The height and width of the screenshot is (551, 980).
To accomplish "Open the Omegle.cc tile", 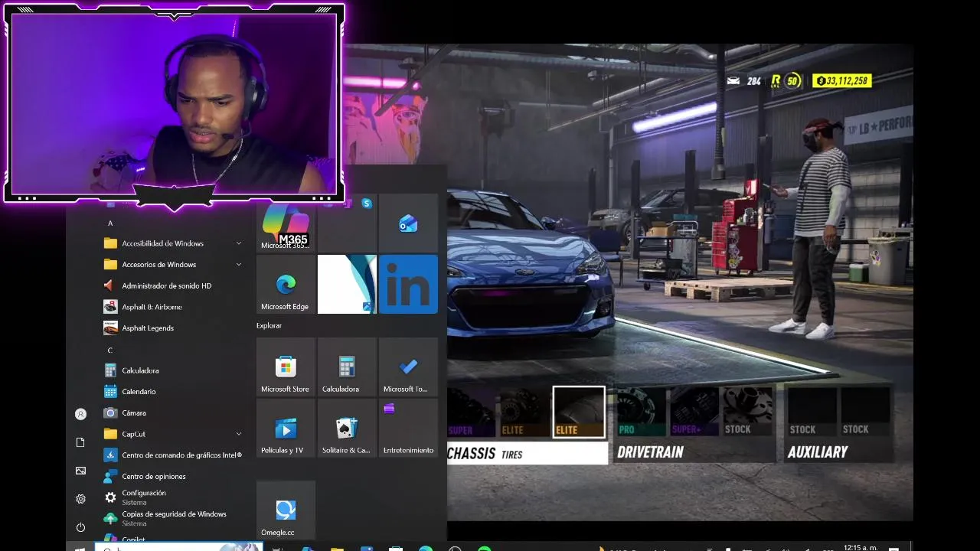I will pos(286,510).
